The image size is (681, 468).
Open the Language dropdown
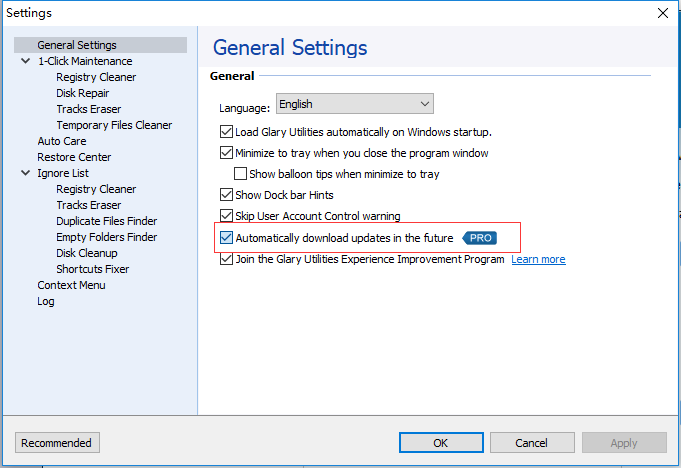coord(354,104)
